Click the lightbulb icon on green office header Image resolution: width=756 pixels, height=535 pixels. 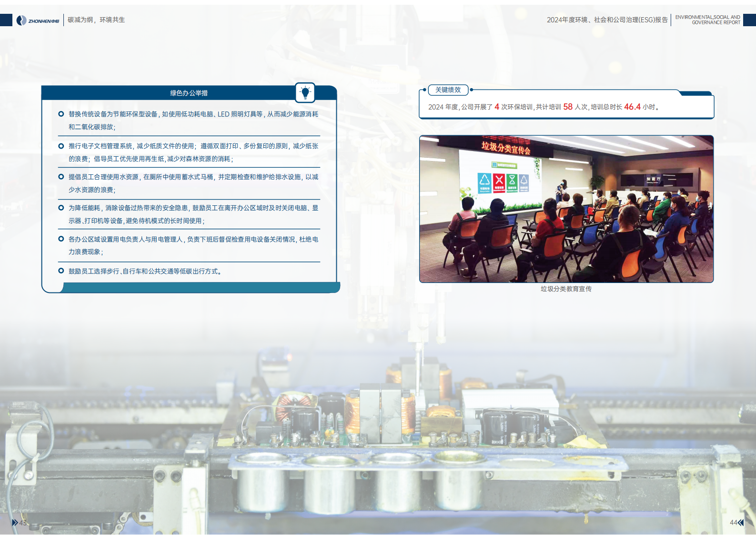click(305, 92)
